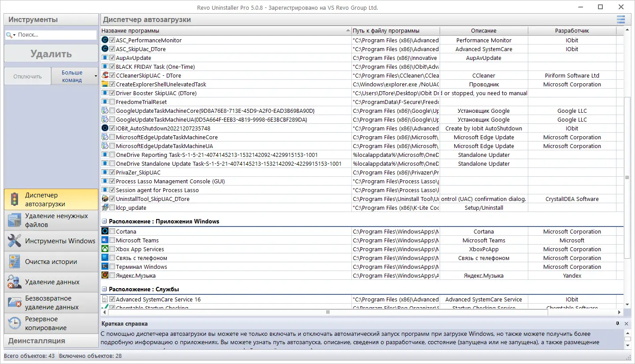Click the klcp_update row icon

click(x=105, y=208)
